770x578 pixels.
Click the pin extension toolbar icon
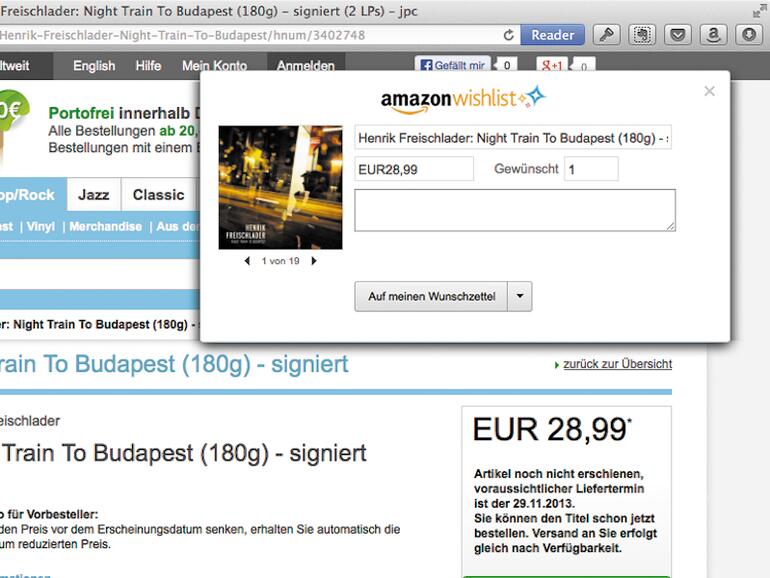click(x=606, y=35)
